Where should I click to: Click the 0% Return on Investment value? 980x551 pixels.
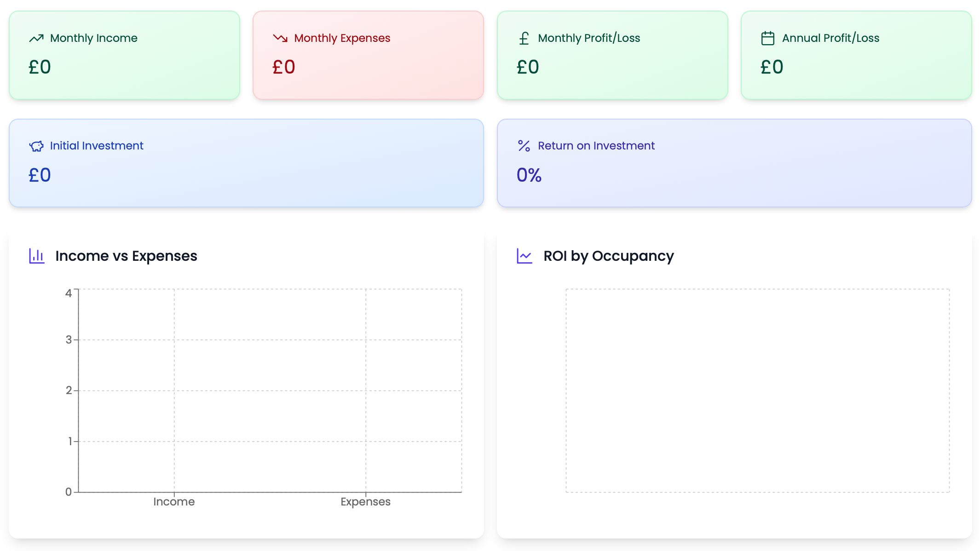click(x=529, y=175)
